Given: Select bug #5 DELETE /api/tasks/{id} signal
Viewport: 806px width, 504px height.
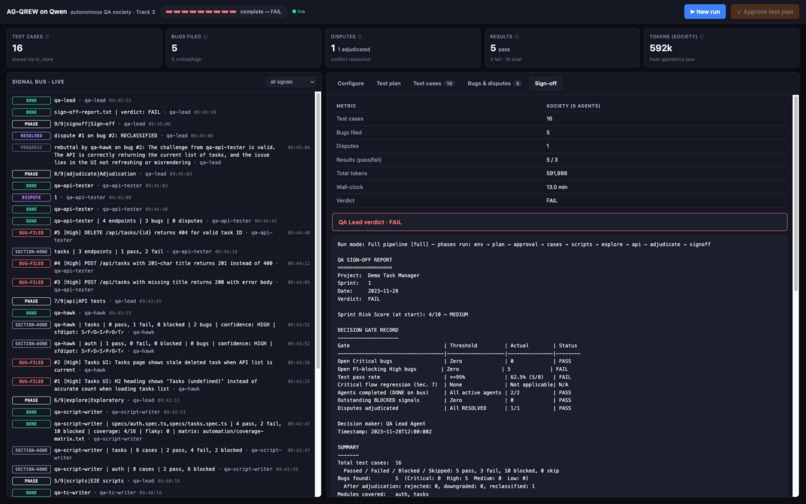Looking at the screenshot, I should (163, 236).
